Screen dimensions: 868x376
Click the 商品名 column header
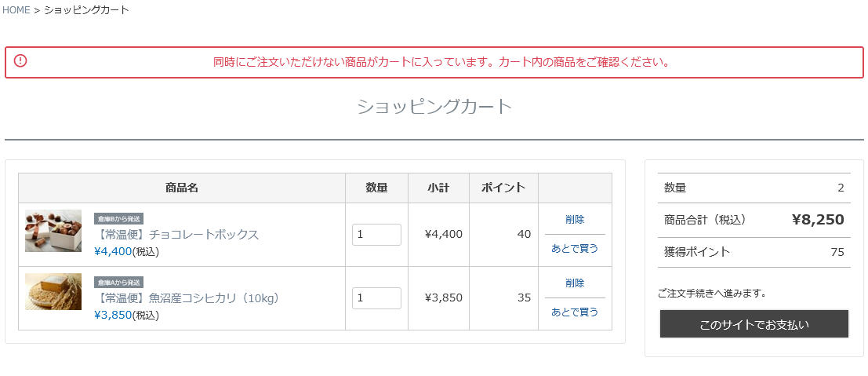click(182, 188)
